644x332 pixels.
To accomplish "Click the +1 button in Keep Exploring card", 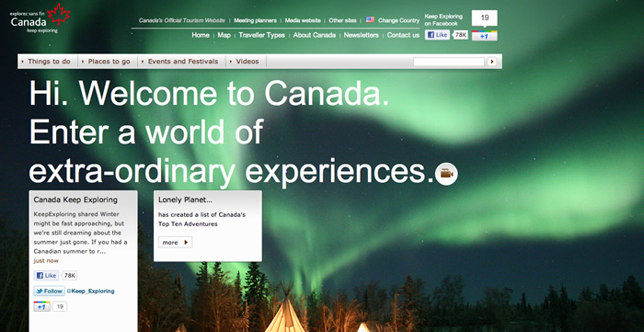I will point(42,306).
